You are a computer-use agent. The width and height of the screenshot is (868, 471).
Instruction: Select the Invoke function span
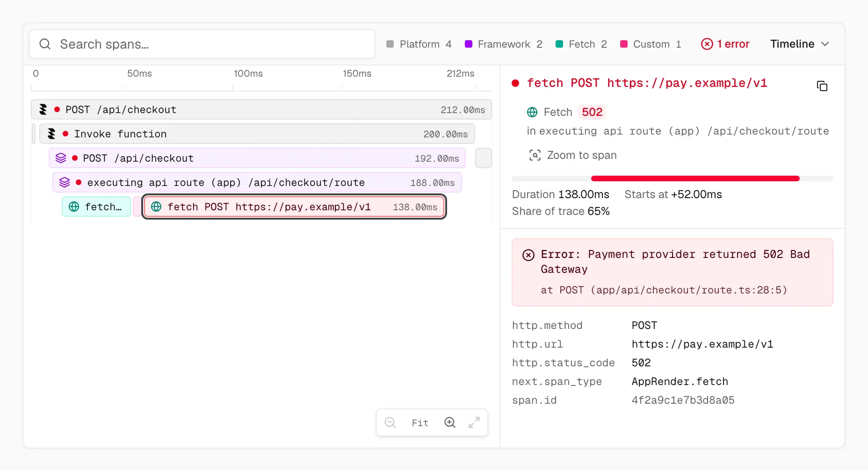257,134
